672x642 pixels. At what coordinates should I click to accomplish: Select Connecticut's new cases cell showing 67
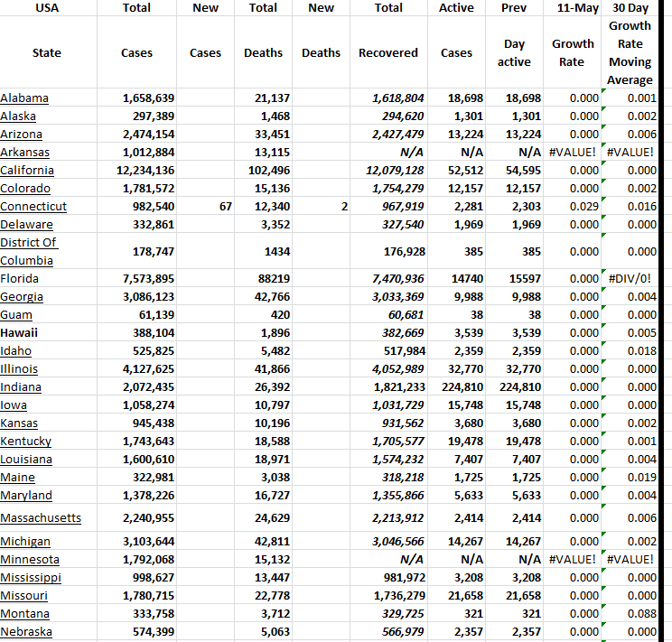coord(205,206)
